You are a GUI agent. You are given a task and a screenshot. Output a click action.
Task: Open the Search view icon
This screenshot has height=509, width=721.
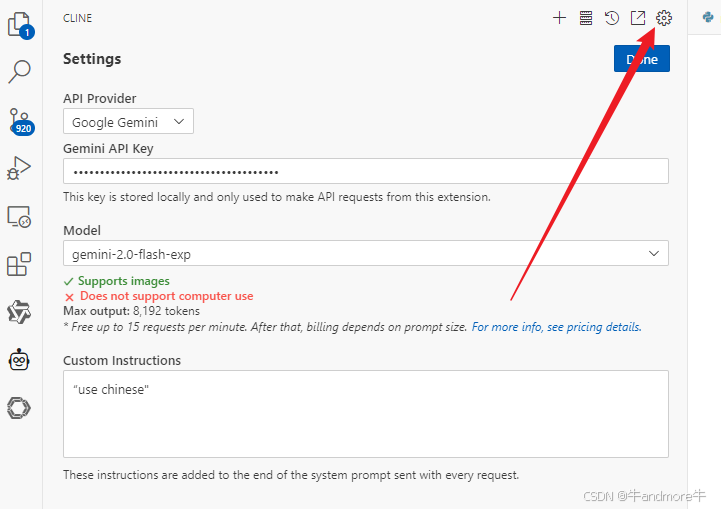point(19,72)
